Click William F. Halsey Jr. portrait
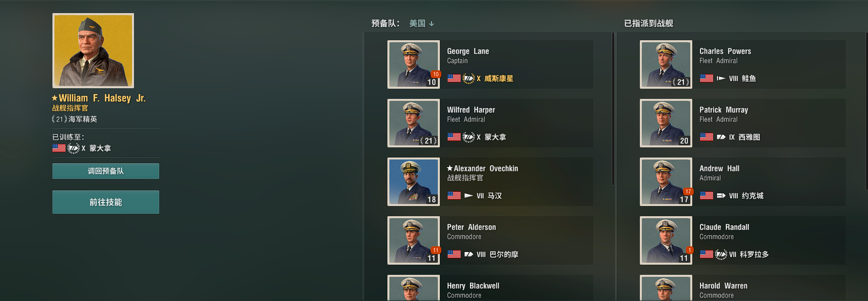 tap(93, 51)
